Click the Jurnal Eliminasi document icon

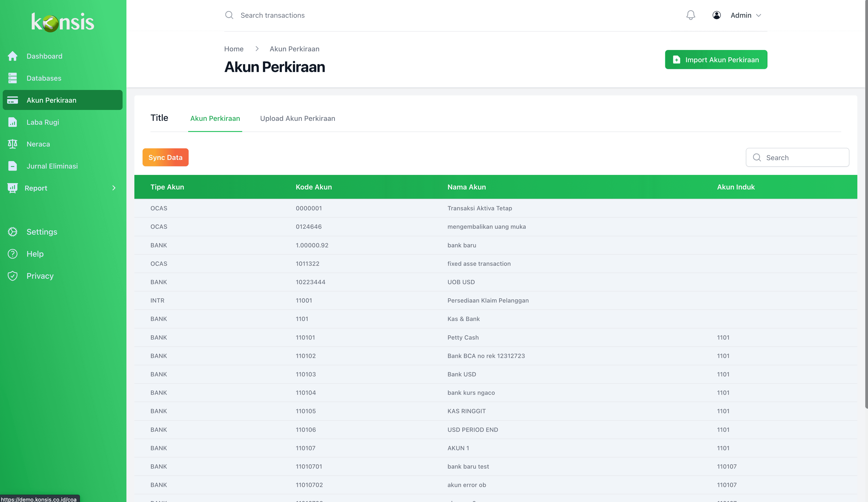(x=13, y=166)
